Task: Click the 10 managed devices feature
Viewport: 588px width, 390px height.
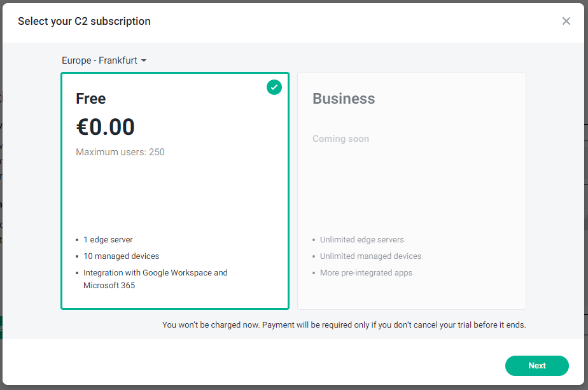Action: [121, 256]
